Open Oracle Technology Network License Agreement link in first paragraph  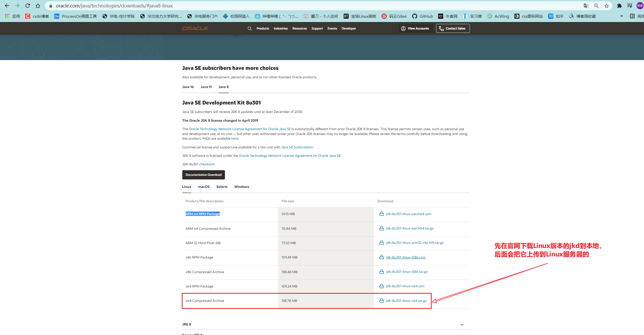coord(240,129)
